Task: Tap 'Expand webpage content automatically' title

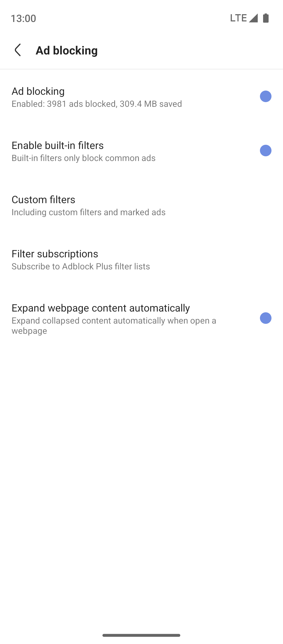Action: coord(101,308)
